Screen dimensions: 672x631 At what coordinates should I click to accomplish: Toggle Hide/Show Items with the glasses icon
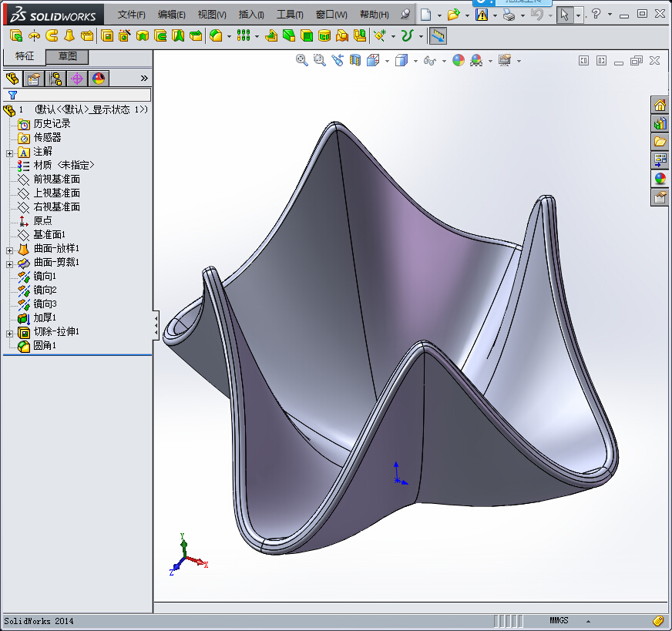point(429,60)
